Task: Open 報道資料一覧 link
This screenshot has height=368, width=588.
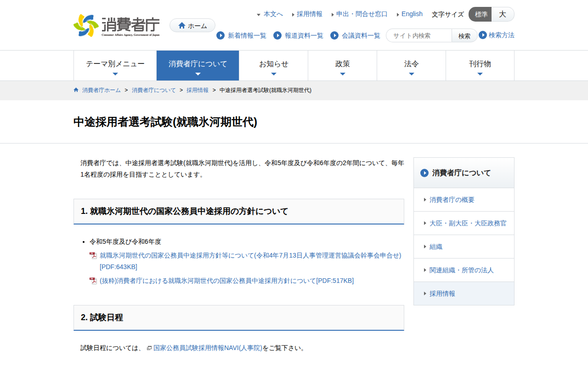Action: (304, 35)
